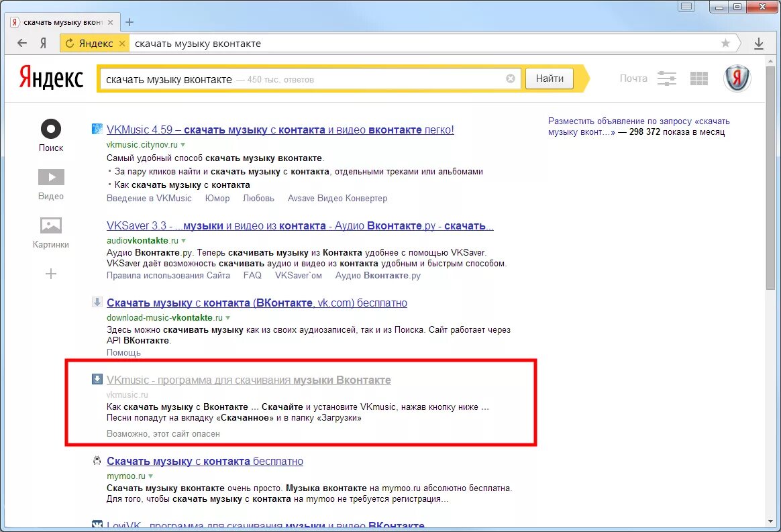Screen dimensions: 781x532
Task: Select Поиск in the sidebar
Action: click(51, 136)
